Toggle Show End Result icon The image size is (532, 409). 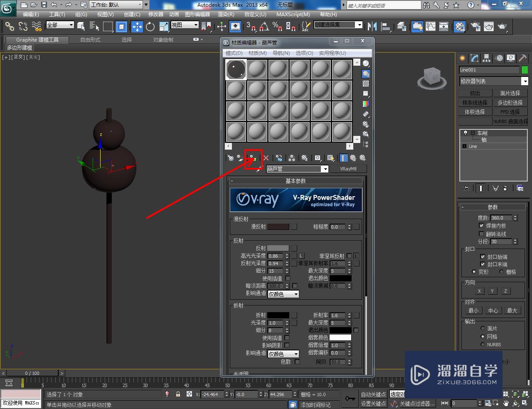click(343, 158)
